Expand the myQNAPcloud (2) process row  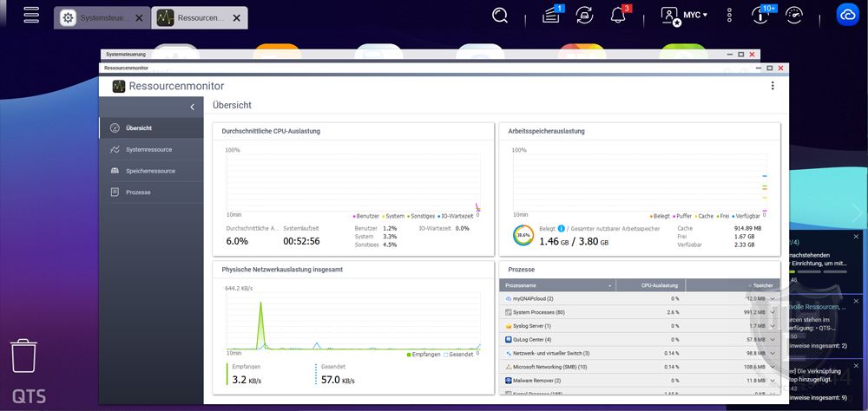[x=773, y=298]
